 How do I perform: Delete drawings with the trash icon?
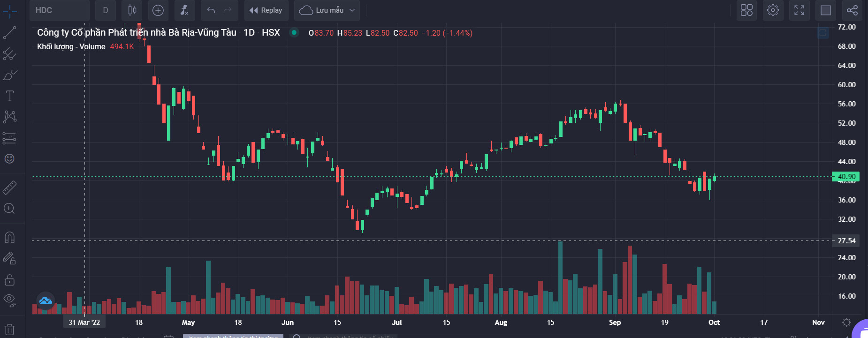coord(9,329)
